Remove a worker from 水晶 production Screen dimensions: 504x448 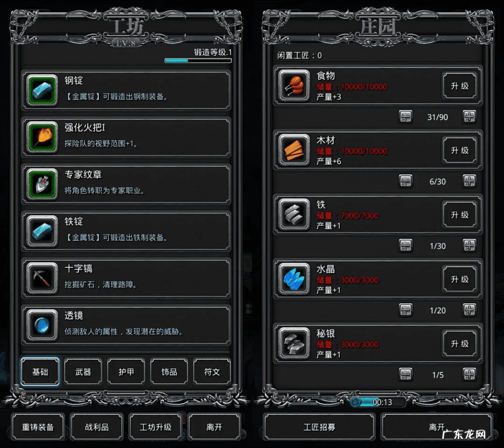click(x=406, y=310)
